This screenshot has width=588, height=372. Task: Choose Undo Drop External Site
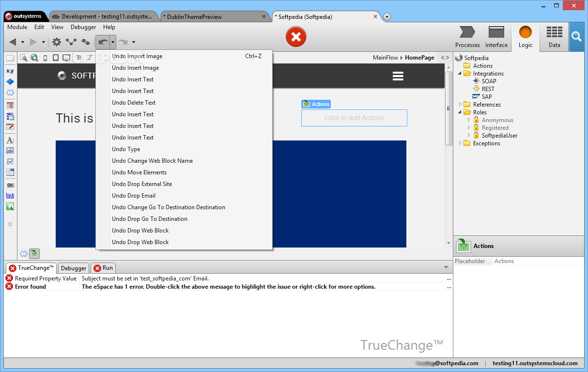pos(184,184)
